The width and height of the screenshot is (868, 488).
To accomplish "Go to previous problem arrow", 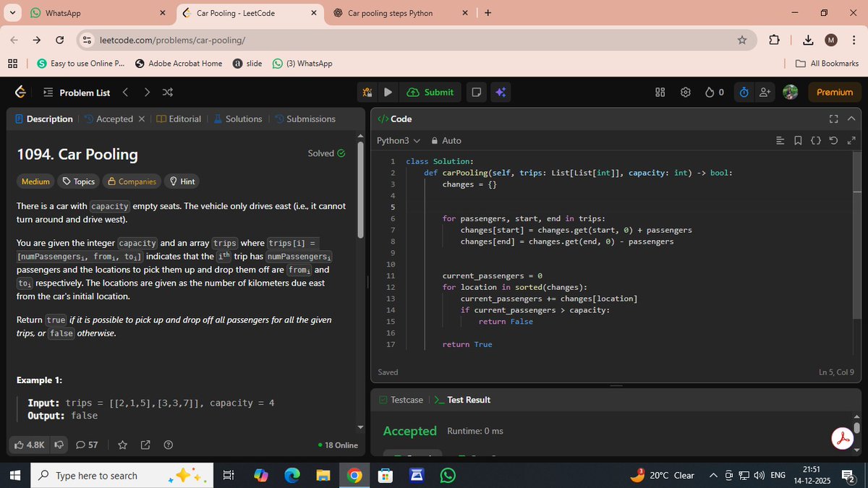I will [x=125, y=92].
